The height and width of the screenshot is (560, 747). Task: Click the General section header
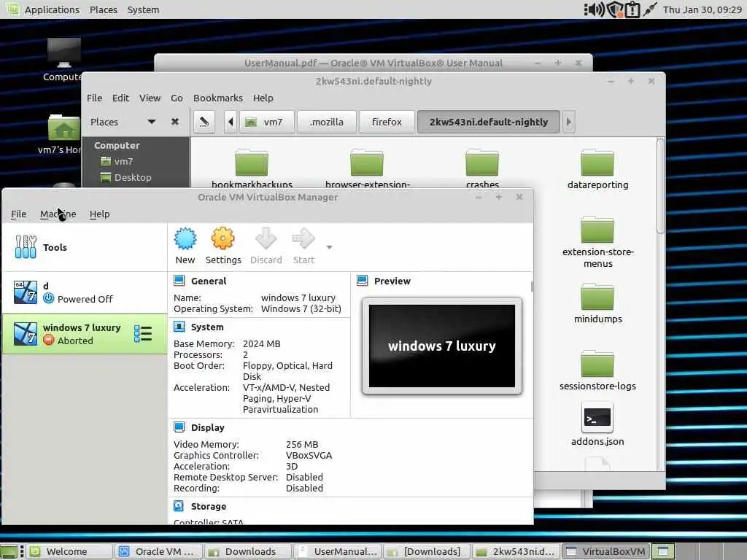coord(208,281)
